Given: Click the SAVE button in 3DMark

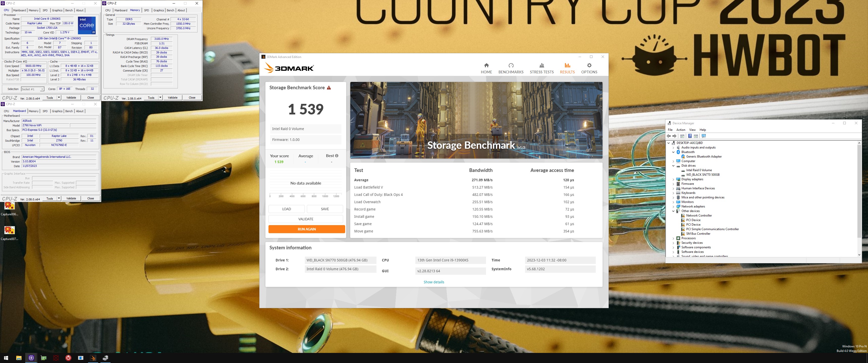Looking at the screenshot, I should click(x=325, y=209).
